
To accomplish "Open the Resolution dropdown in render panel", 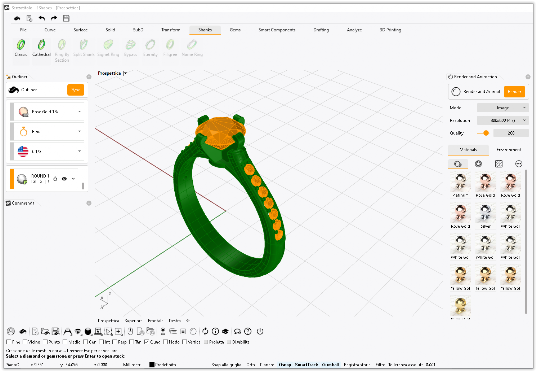I will [x=502, y=120].
